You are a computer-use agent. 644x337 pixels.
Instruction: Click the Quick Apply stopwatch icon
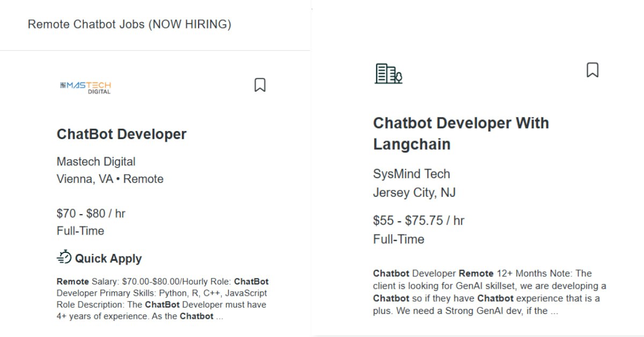[64, 258]
